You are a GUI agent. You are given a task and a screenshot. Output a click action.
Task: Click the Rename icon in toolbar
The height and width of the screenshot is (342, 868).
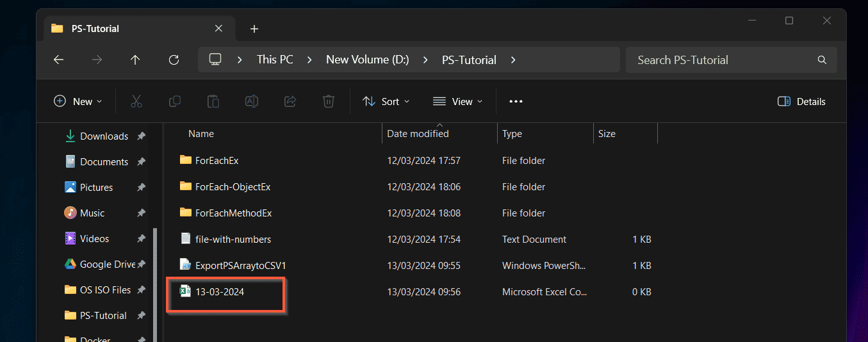click(x=252, y=101)
